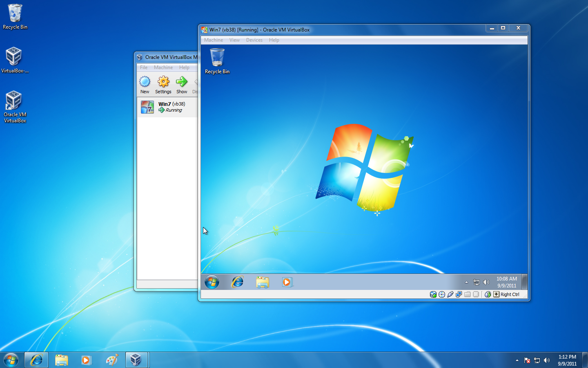
Task: Open Settings in VirtualBox Manager toolbar
Action: coord(163,85)
